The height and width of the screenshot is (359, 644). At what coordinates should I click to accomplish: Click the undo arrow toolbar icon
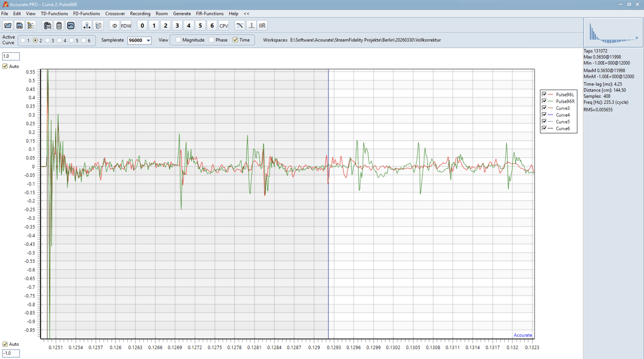pyautogui.click(x=71, y=25)
